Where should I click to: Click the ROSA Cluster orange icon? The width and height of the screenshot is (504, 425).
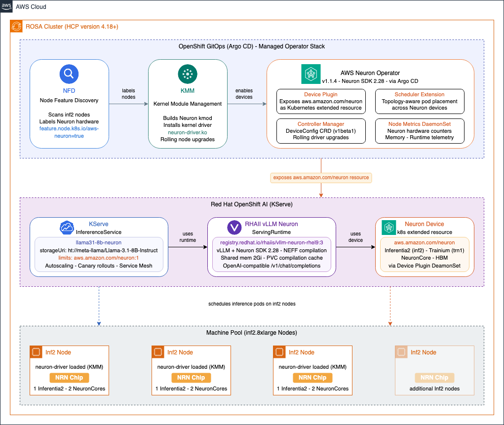pos(16,26)
